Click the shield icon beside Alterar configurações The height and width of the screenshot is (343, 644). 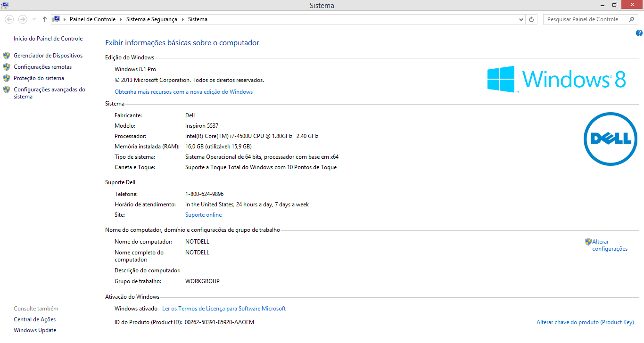pyautogui.click(x=588, y=242)
